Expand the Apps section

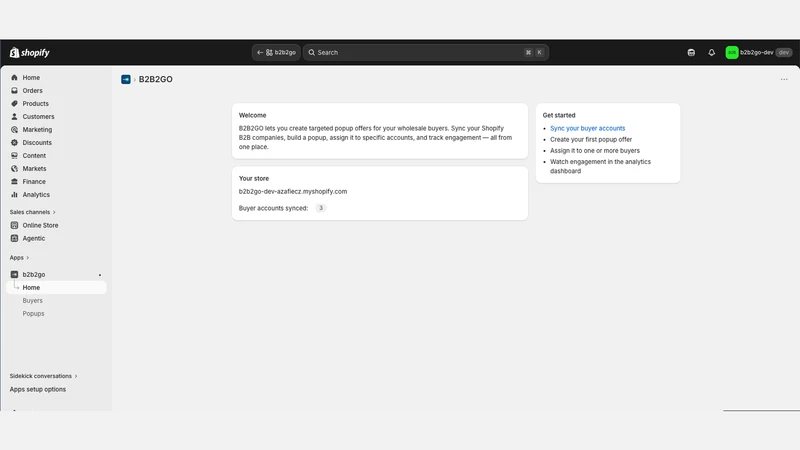pos(19,258)
